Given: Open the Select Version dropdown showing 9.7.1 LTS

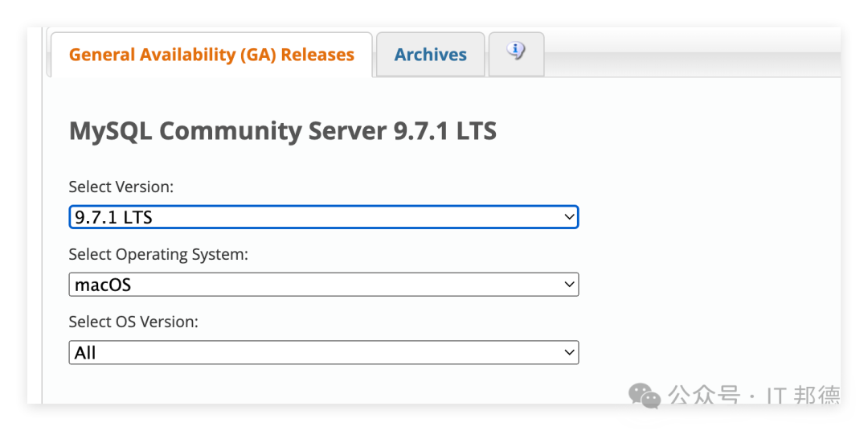Looking at the screenshot, I should point(324,217).
